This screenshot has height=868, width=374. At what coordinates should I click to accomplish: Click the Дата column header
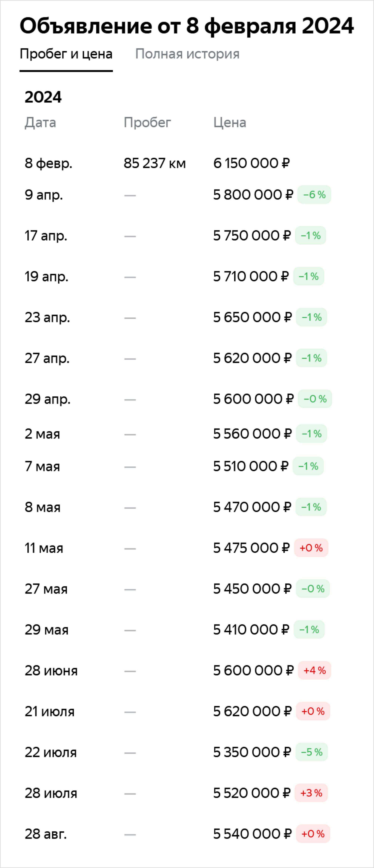[x=40, y=123]
